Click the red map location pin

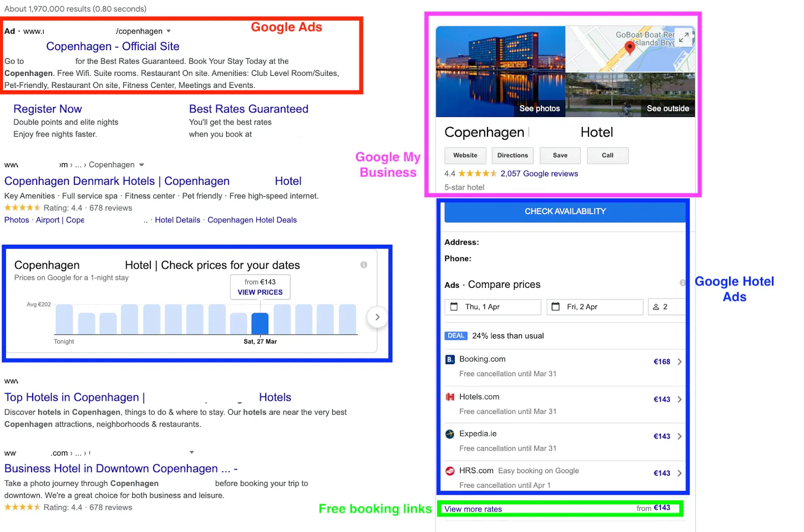pos(630,48)
